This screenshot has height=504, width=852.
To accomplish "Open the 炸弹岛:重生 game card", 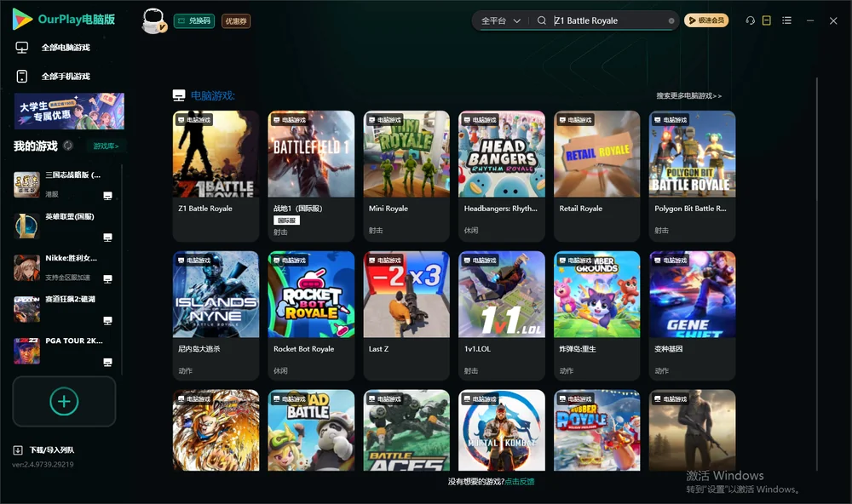I will tap(596, 316).
